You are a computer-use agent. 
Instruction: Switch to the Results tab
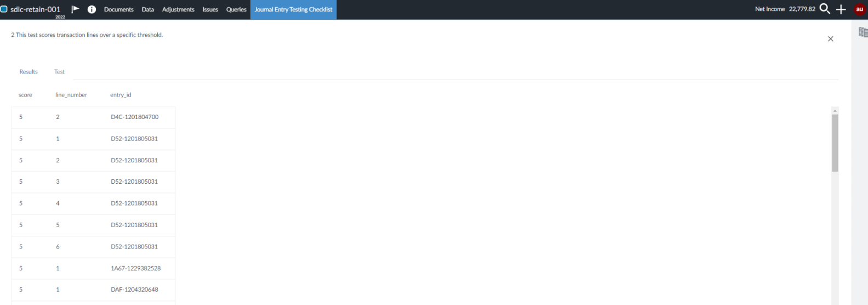pos(28,72)
